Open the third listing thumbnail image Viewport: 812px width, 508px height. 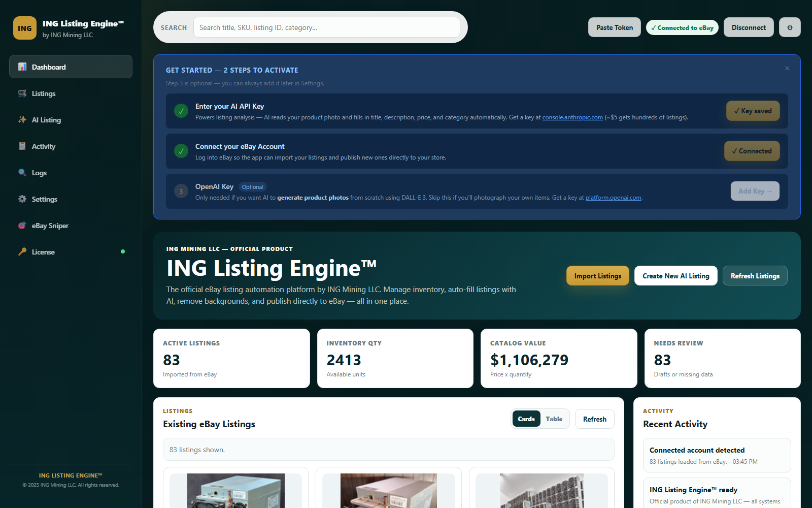(x=542, y=491)
